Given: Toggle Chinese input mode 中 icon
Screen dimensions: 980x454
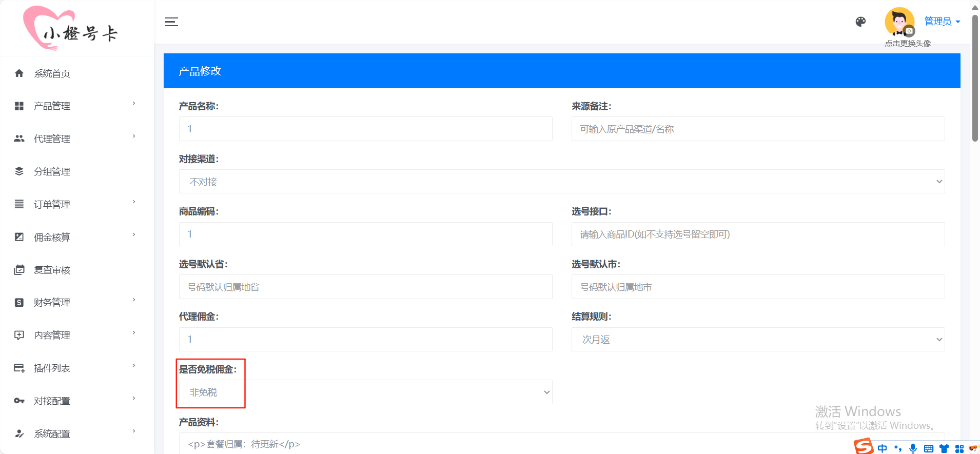Looking at the screenshot, I should pyautogui.click(x=882, y=448).
